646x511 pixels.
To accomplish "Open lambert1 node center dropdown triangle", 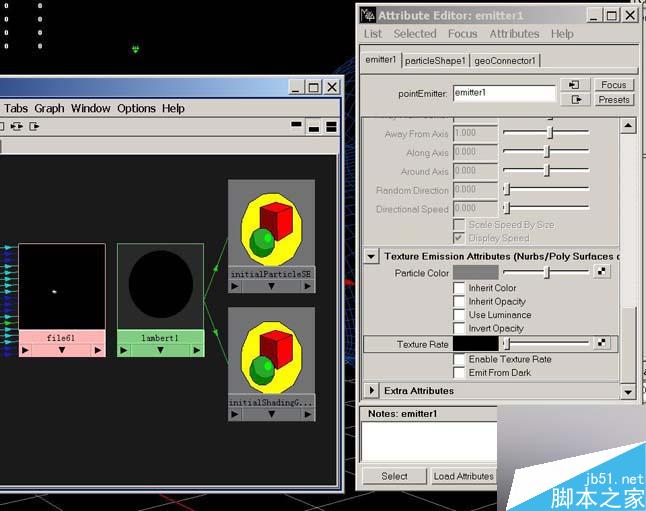I will [160, 350].
